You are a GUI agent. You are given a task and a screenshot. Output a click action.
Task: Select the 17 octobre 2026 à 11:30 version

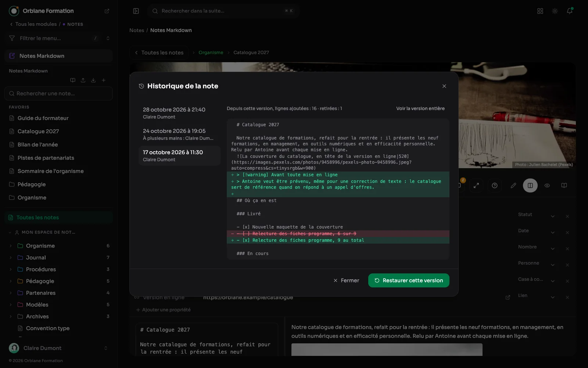pyautogui.click(x=179, y=156)
